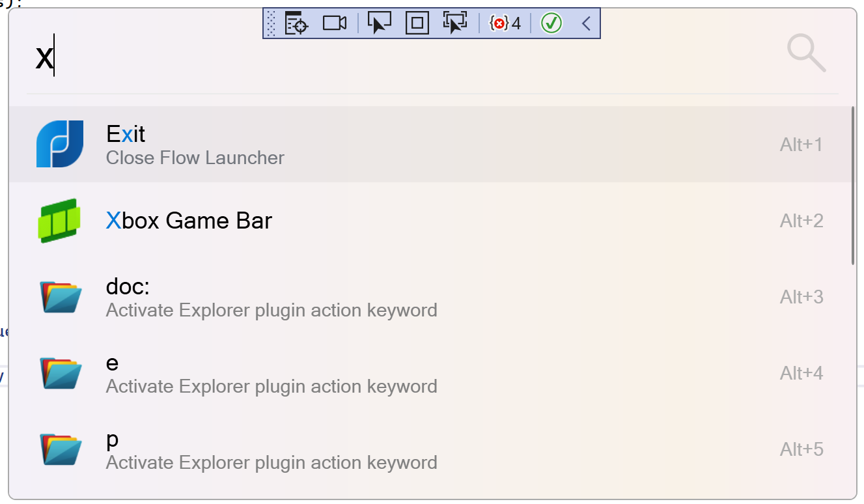Open the Xbox Game Bar result
Screen dimensions: 864x504
431,221
